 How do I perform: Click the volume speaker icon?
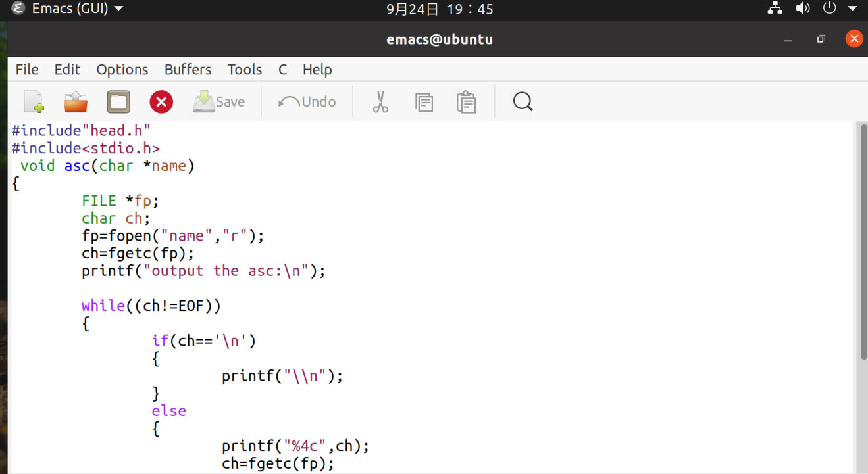(x=803, y=9)
